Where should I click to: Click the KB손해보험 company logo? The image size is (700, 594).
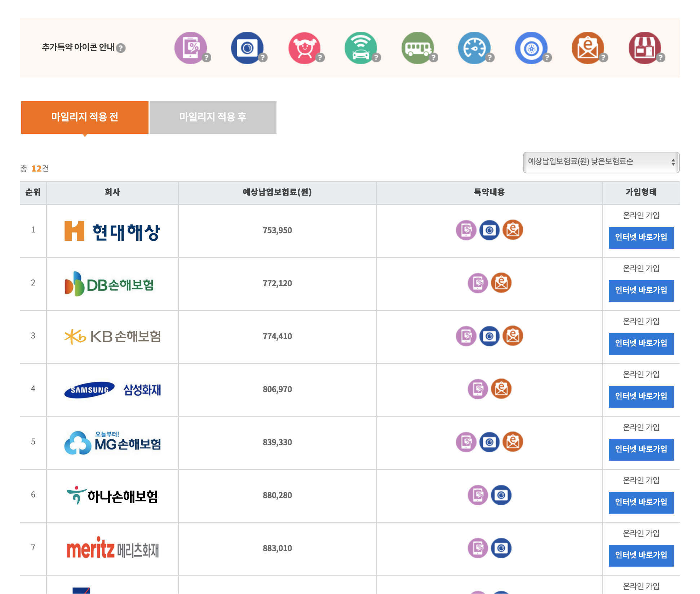click(112, 337)
